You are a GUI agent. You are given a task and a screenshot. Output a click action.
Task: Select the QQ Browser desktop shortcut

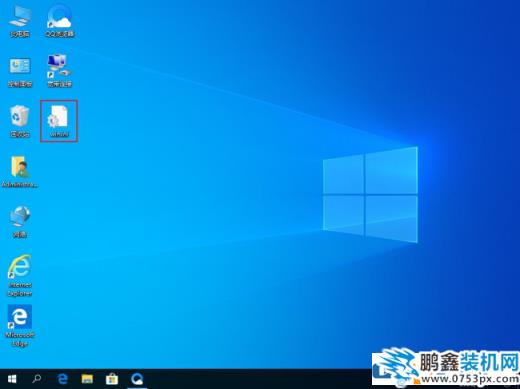coord(60,21)
